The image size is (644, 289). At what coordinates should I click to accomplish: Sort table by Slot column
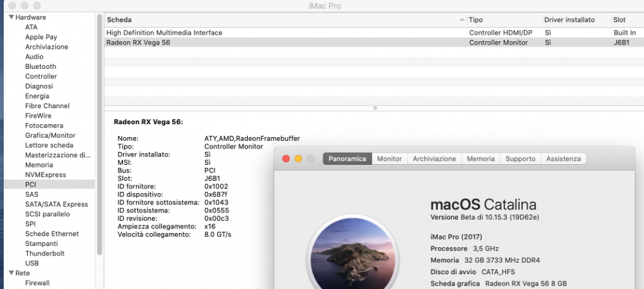627,20
